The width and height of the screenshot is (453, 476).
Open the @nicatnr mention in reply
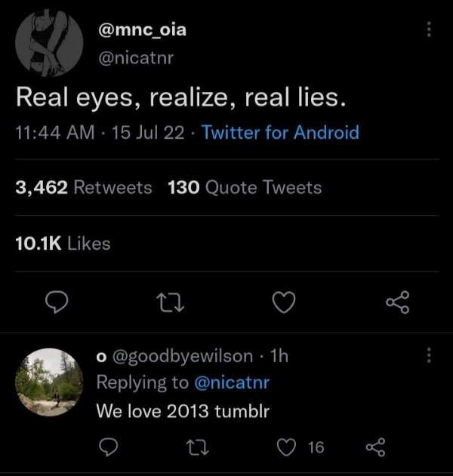(x=232, y=382)
